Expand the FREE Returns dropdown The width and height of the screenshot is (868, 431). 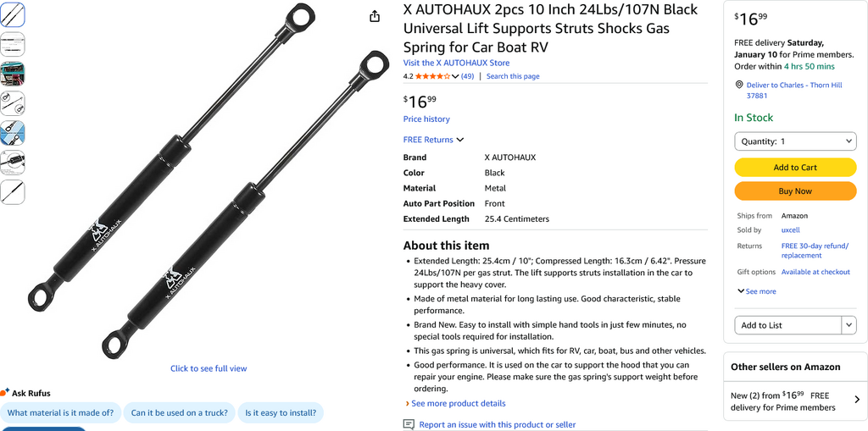pyautogui.click(x=433, y=140)
